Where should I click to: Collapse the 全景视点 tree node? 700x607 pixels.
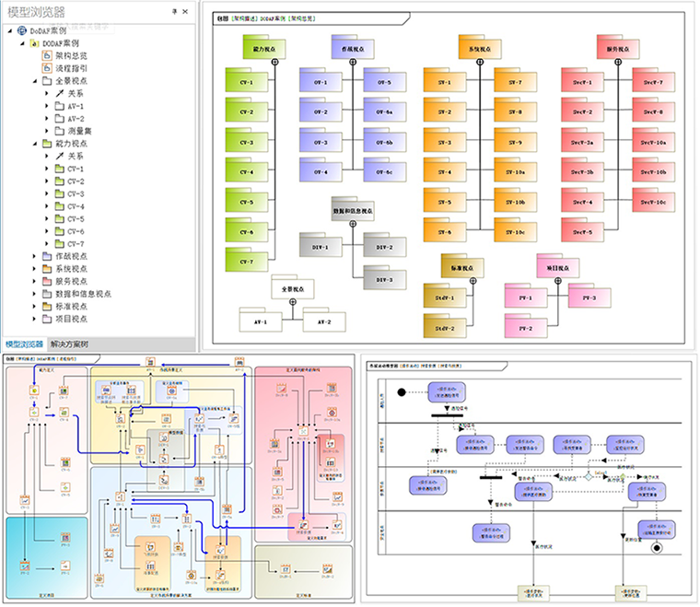click(34, 81)
